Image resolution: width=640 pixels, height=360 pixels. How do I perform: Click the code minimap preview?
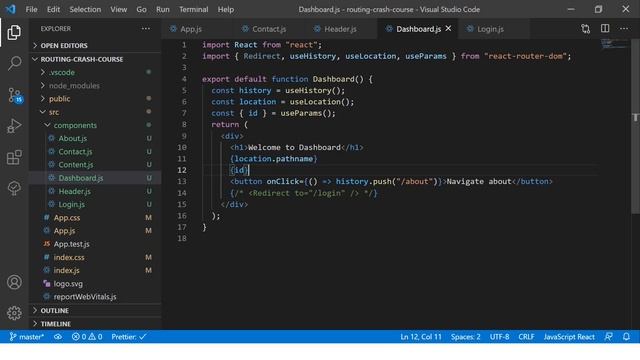tap(614, 44)
